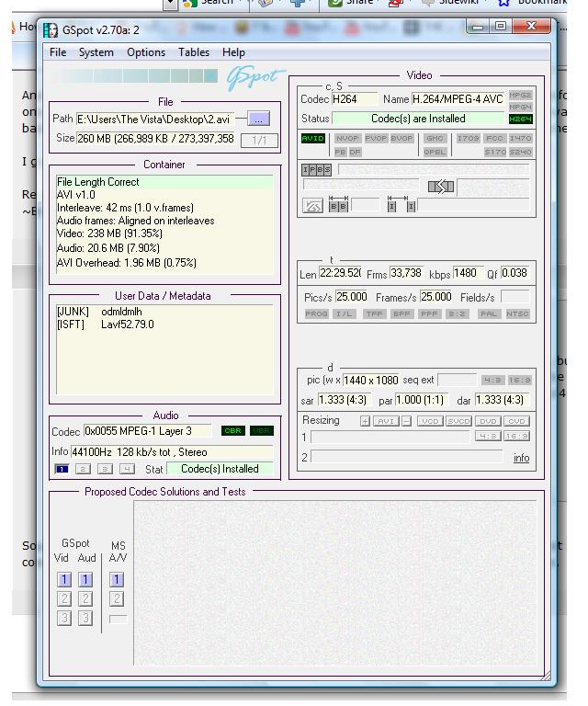Click the 4:3 button under DVD
Viewport: 588px width, 706px height.
point(488,436)
